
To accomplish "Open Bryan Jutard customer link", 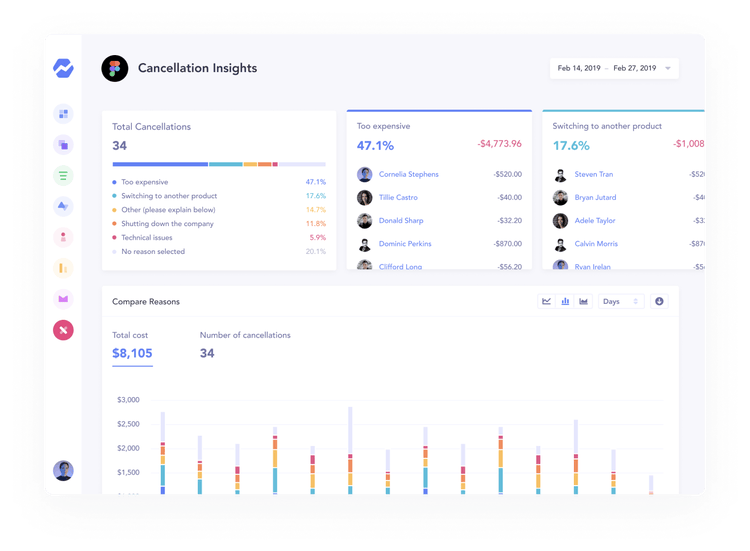I will (595, 197).
